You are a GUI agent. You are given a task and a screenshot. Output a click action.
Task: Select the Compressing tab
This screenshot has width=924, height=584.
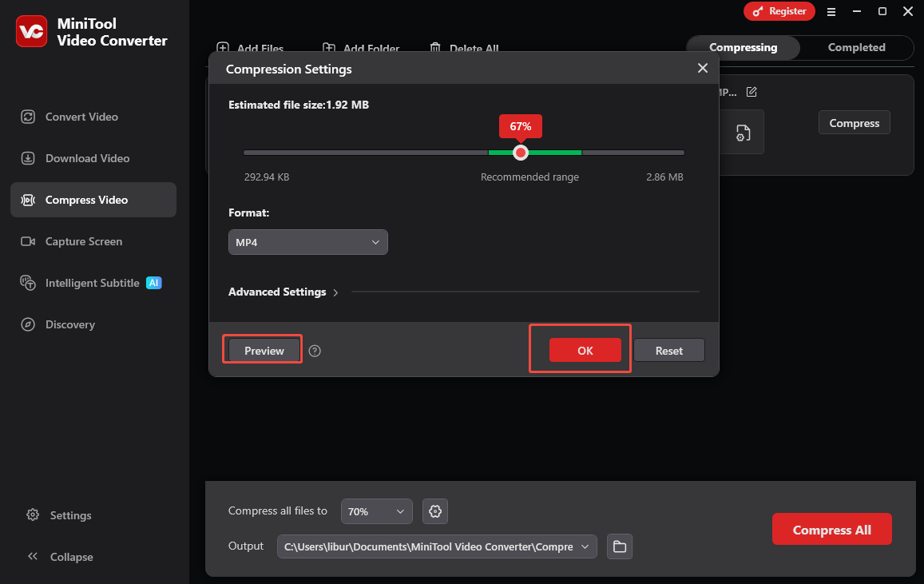[742, 47]
